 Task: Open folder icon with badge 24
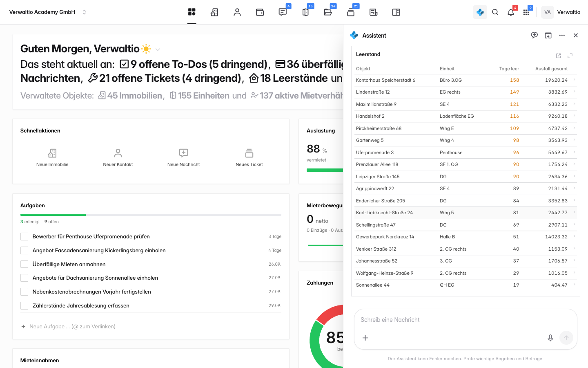point(328,12)
